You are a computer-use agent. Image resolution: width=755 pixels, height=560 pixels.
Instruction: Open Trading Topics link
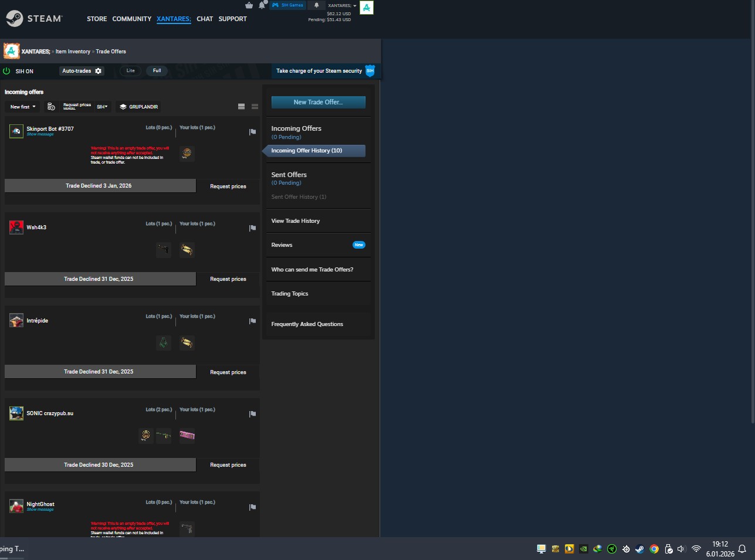tap(290, 294)
